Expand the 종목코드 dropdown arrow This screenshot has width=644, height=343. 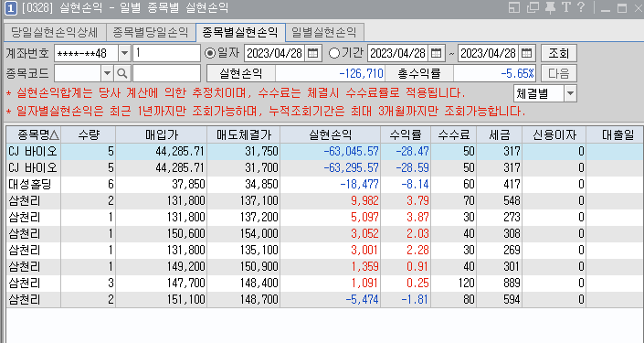coord(107,73)
